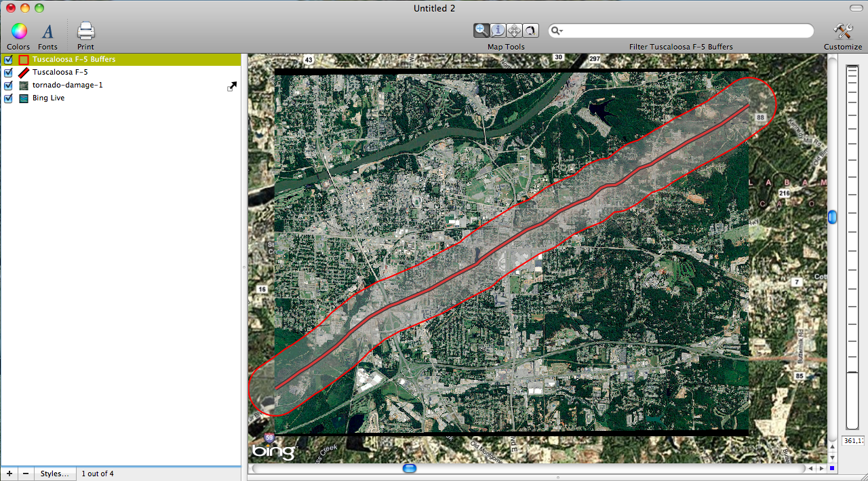Toggle visibility of the Bing Live layer
The width and height of the screenshot is (868, 481).
coord(8,98)
